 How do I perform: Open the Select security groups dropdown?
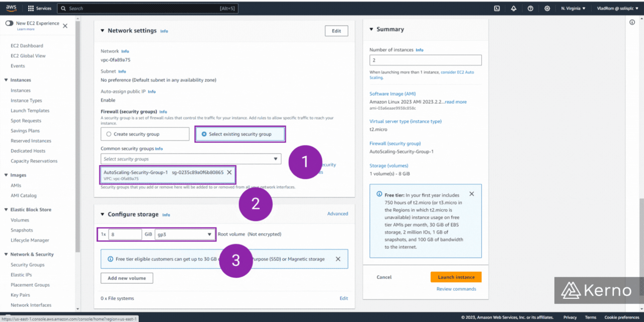191,159
